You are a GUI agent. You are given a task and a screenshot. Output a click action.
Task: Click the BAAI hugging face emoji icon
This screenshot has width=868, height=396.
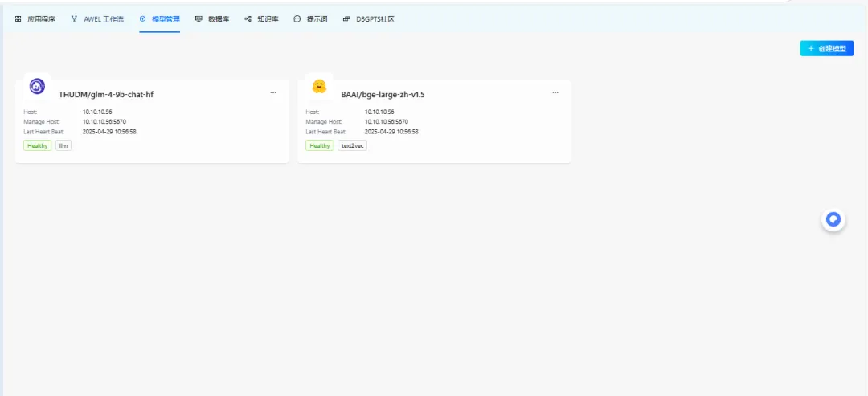[319, 86]
